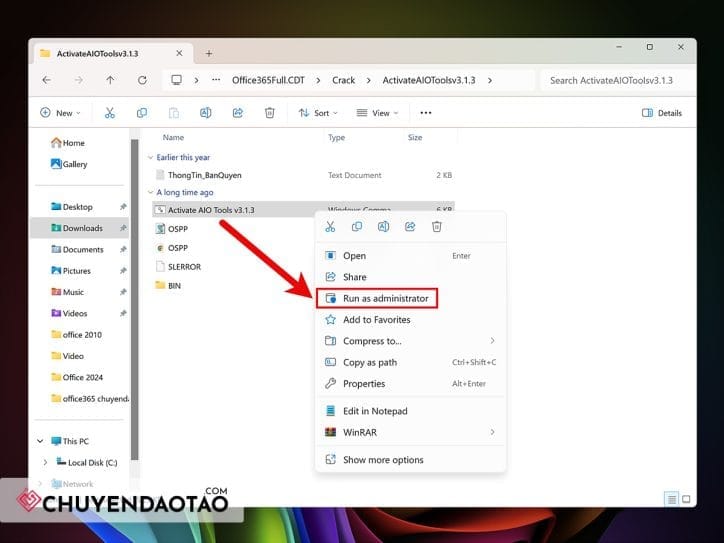724x543 pixels.
Task: Switch to large thumbnails view icon
Action: coord(686,499)
